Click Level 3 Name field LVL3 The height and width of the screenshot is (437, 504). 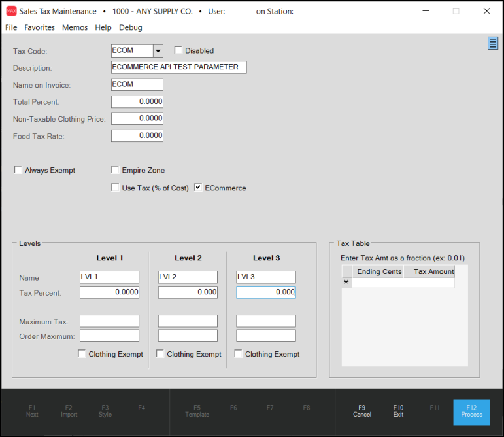tap(266, 277)
